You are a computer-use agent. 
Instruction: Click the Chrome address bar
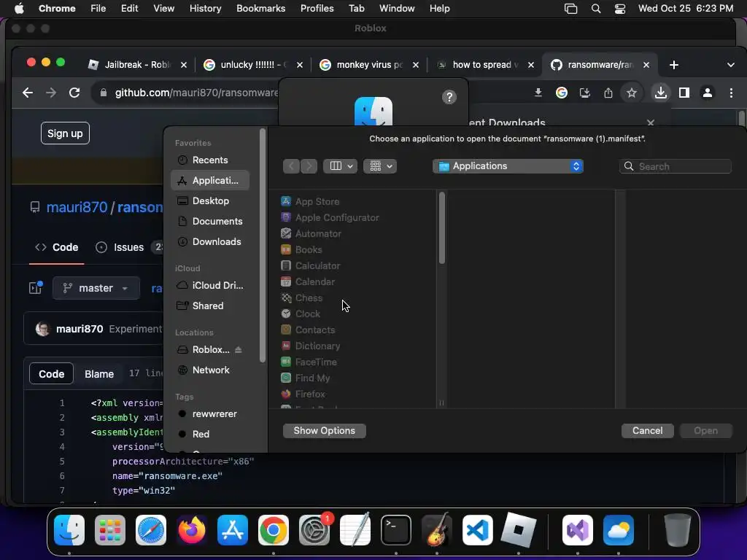tap(196, 93)
